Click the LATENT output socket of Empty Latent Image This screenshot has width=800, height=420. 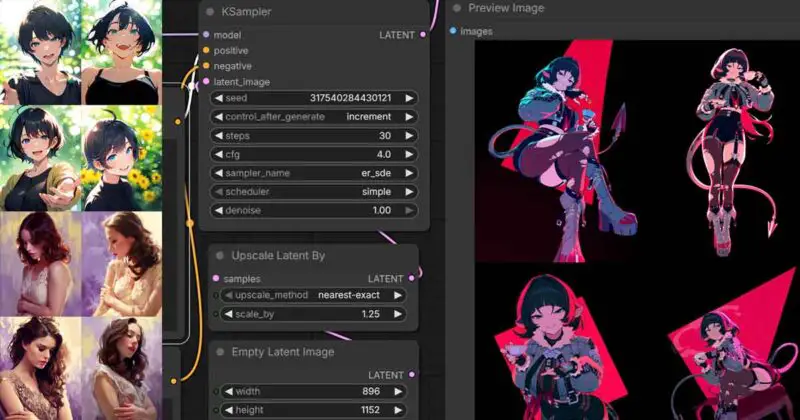click(412, 375)
